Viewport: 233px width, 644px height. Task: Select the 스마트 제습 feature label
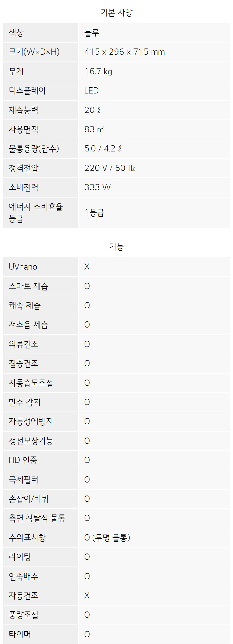[28, 286]
